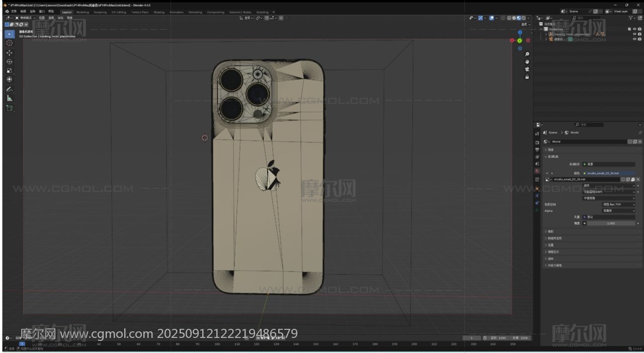Hide tracking_node_placeholder with its eye icon
The height and width of the screenshot is (353, 644).
634,34
